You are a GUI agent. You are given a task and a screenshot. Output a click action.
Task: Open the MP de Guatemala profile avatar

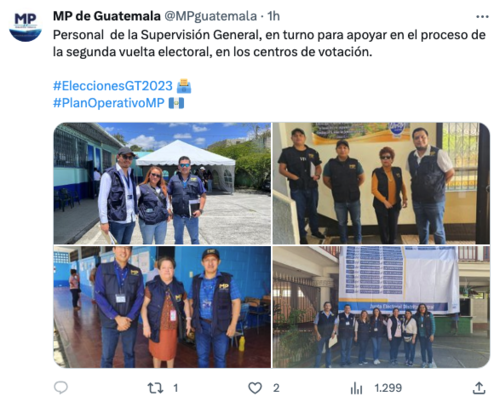(x=25, y=26)
